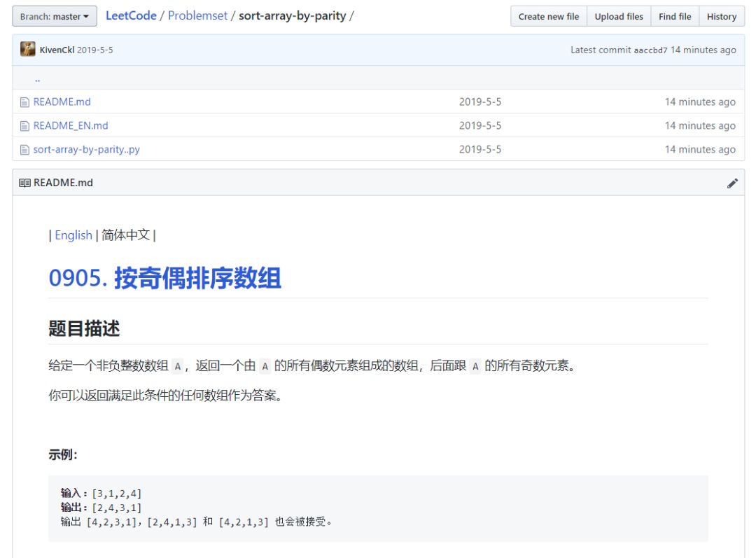Screen dimensions: 756x558
Task: Go to the Problemset folder breadcrumb
Action: [x=197, y=16]
